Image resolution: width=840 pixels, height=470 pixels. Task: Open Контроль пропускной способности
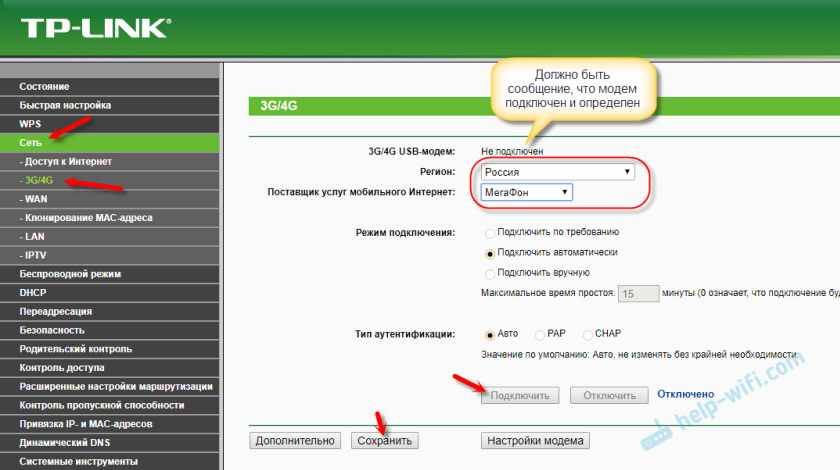click(109, 405)
